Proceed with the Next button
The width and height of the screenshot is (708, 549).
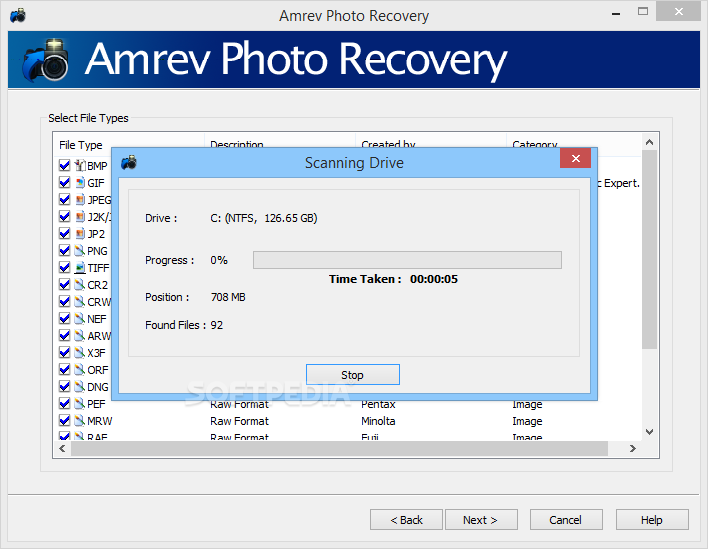point(481,520)
